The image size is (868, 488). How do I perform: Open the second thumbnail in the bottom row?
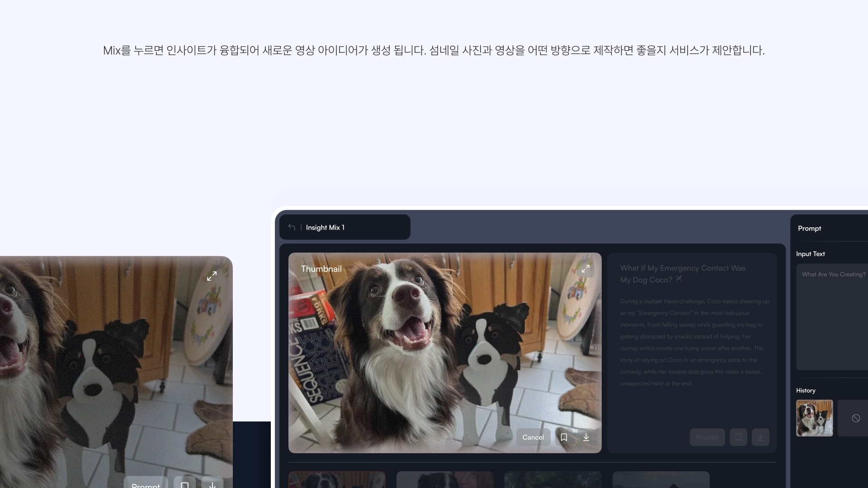click(x=445, y=480)
